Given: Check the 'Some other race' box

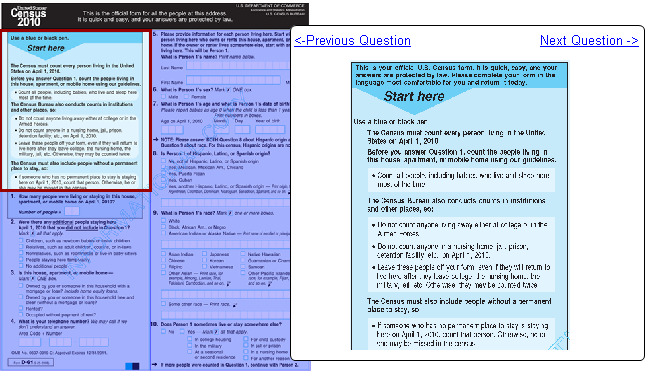Looking at the screenshot, I should [x=164, y=304].
